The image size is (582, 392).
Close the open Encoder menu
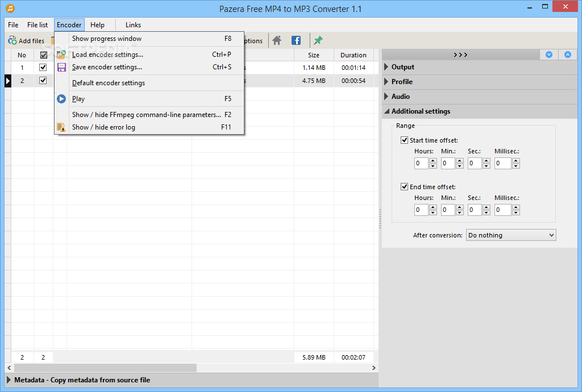[x=69, y=25]
